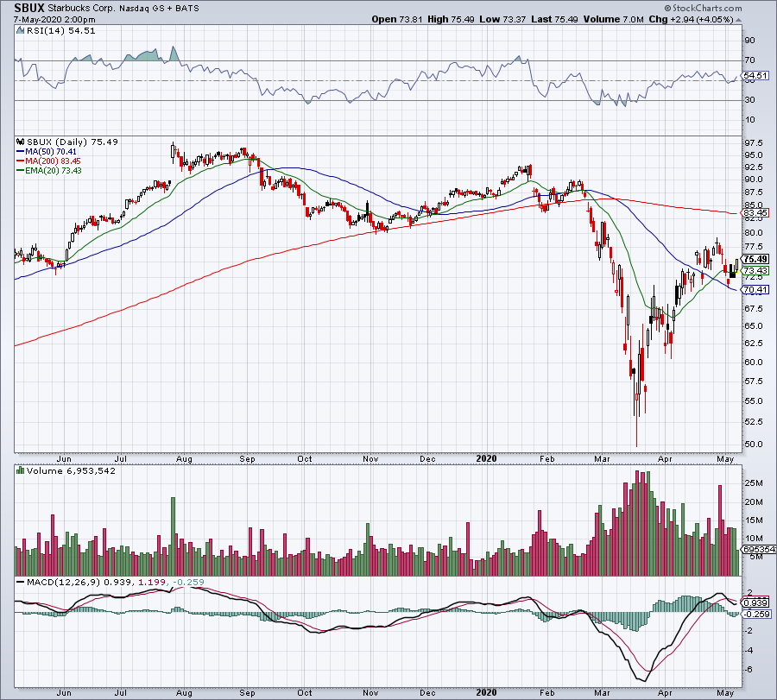Click the SBUX ticker symbol heading
The height and width of the screenshot is (700, 777).
(x=29, y=8)
